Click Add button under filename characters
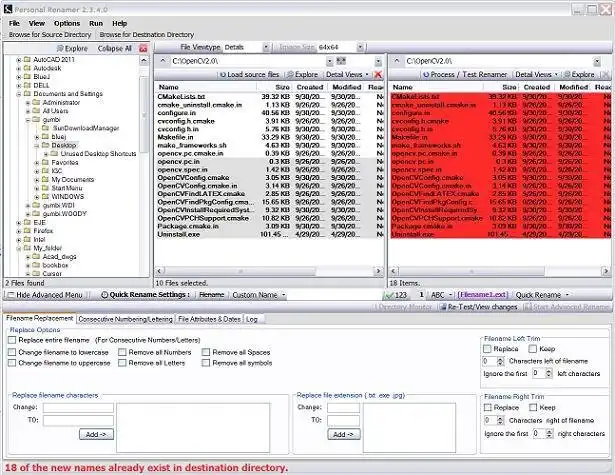This screenshot has width=615, height=475. [x=96, y=434]
